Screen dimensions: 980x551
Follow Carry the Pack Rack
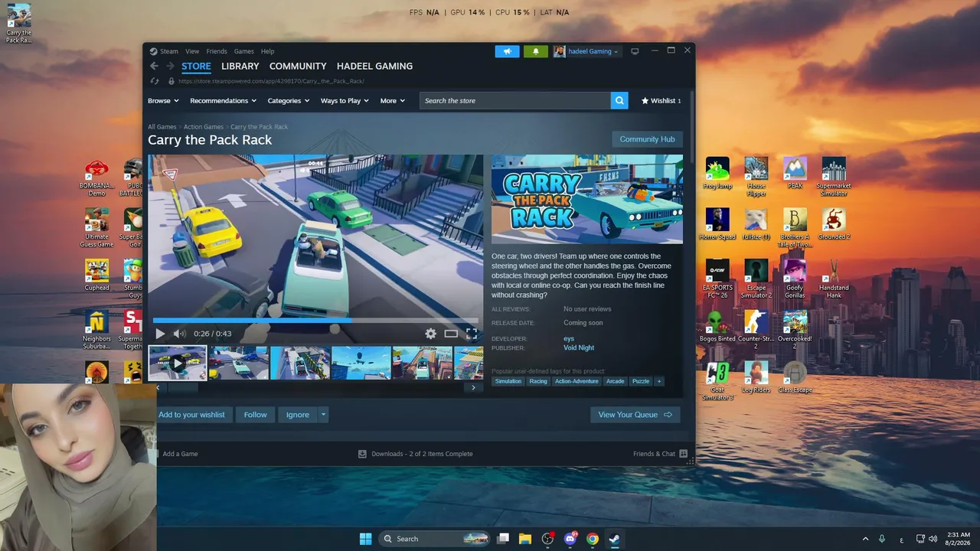[256, 415]
